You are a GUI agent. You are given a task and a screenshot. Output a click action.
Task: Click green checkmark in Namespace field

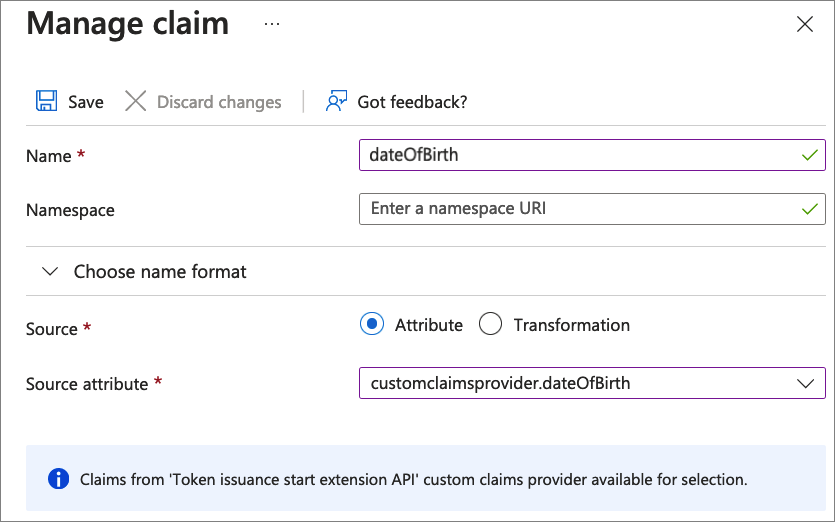[x=809, y=209]
